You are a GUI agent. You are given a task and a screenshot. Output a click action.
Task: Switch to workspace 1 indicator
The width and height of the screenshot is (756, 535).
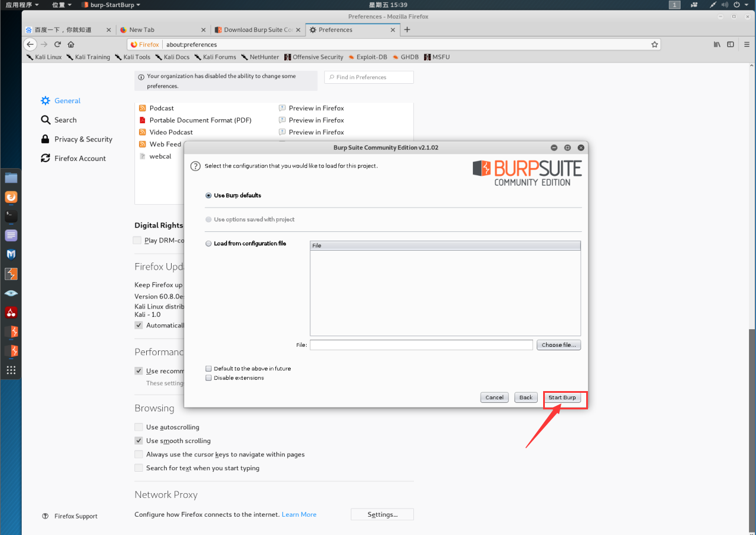pos(675,5)
